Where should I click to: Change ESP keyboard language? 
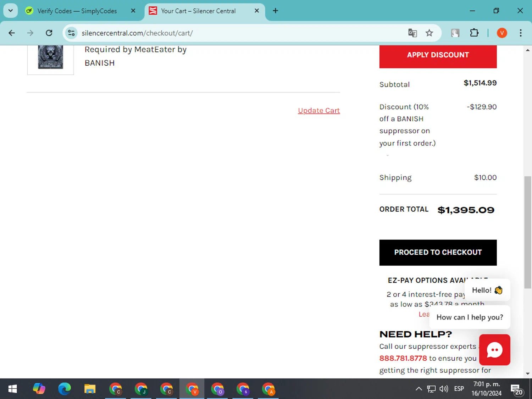click(x=459, y=389)
